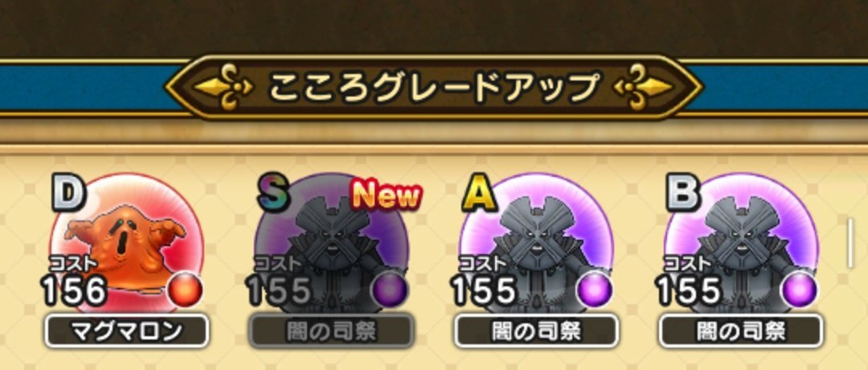Click the マグマロン name label
The image size is (868, 370).
click(x=127, y=331)
